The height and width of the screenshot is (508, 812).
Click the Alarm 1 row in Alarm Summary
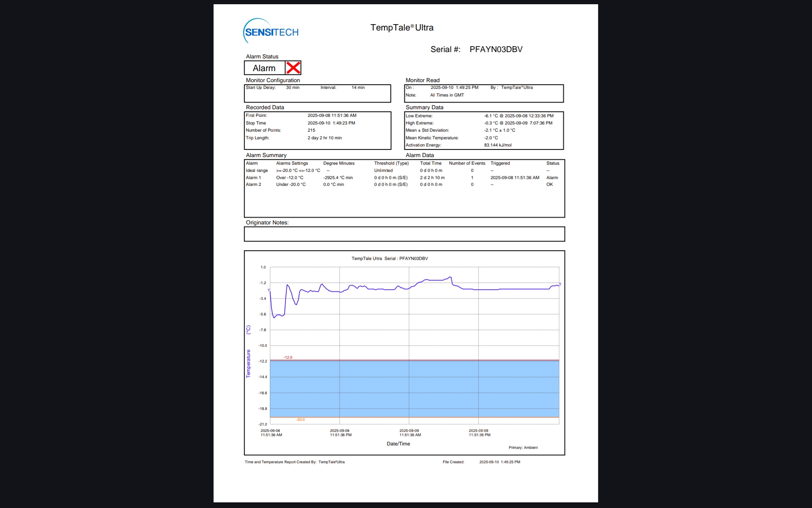point(254,178)
